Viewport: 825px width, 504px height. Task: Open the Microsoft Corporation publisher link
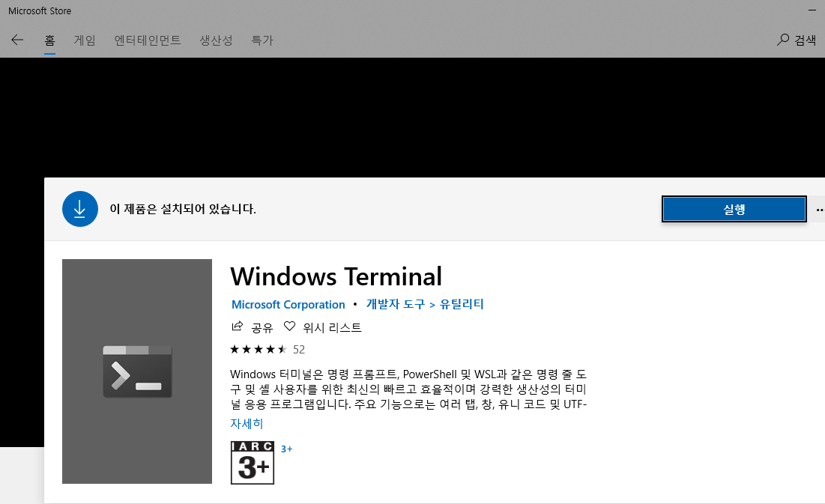point(288,305)
